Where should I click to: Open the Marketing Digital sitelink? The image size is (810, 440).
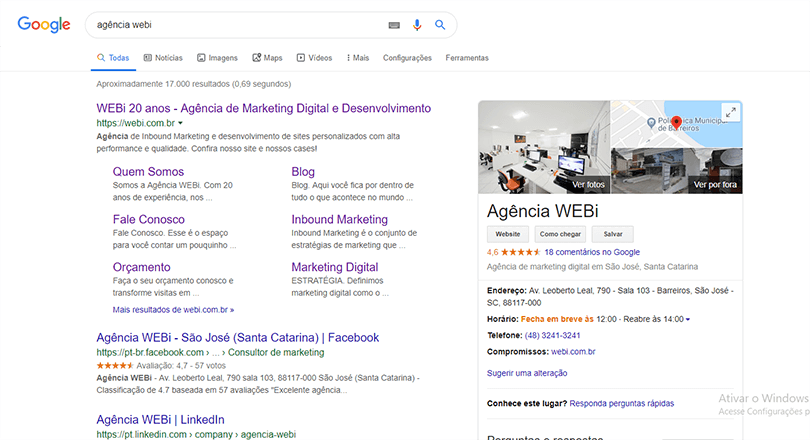click(335, 267)
